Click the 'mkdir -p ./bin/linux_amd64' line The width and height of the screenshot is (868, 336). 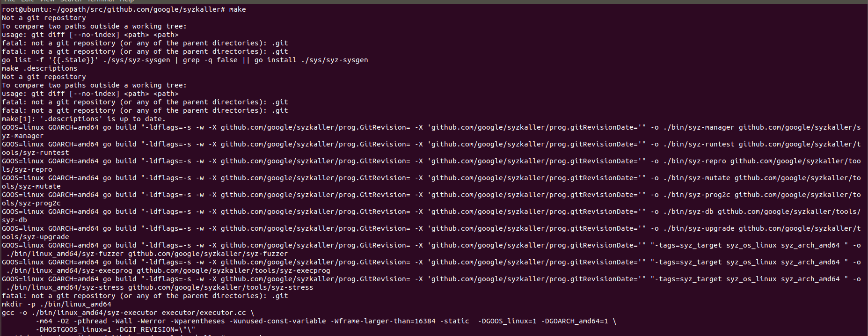[57, 304]
